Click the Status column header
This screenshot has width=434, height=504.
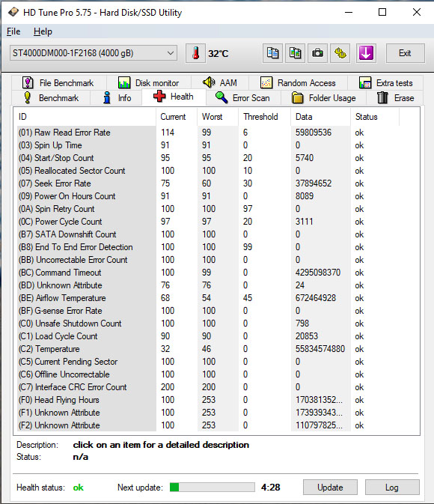pos(375,117)
